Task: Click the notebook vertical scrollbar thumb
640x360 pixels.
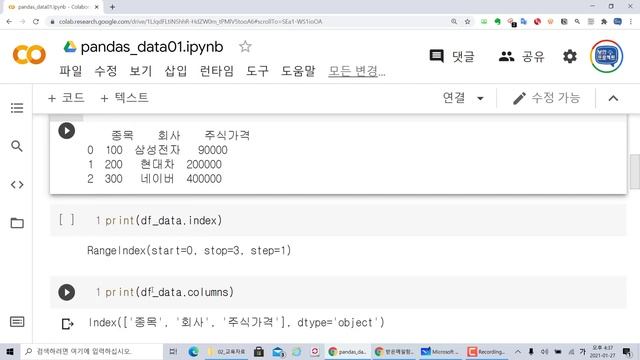Action: click(x=635, y=171)
